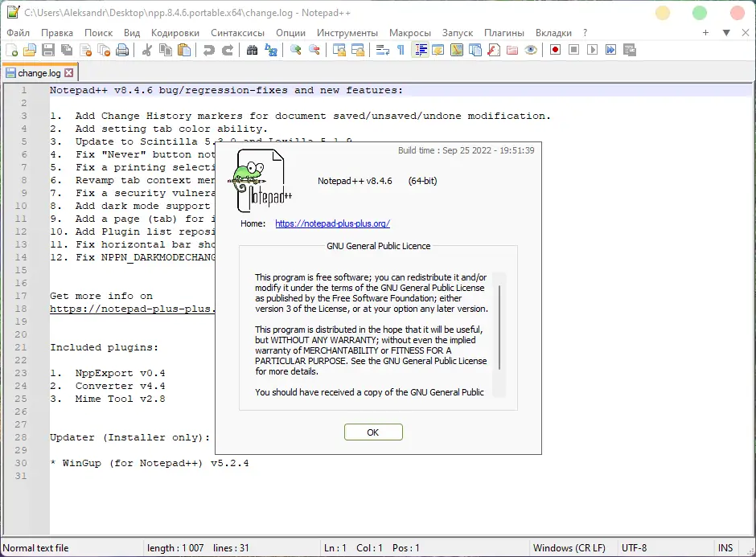
Task: Toggle synchronized horizontal scrolling icon
Action: (x=358, y=50)
